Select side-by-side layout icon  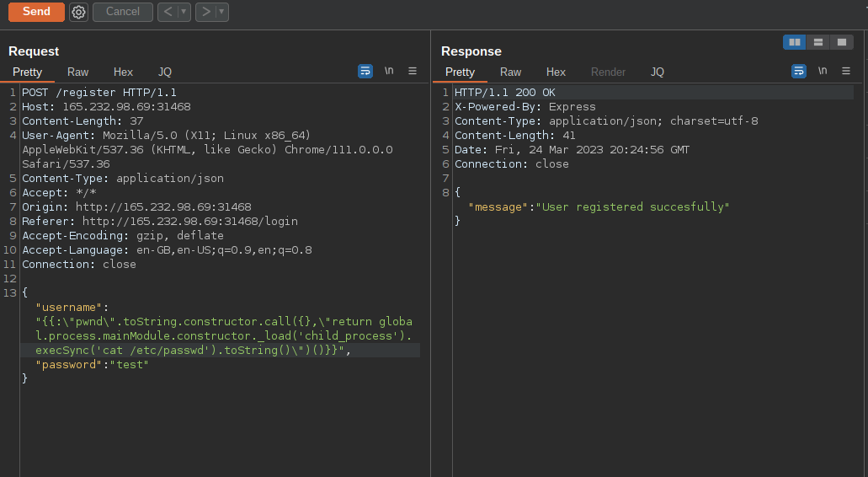tap(795, 42)
